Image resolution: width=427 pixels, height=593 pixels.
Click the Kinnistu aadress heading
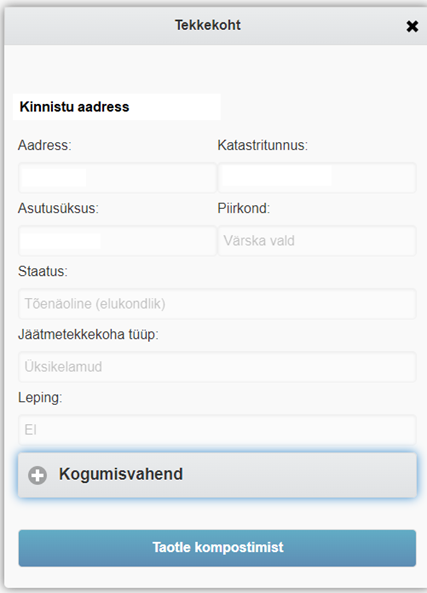(75, 107)
